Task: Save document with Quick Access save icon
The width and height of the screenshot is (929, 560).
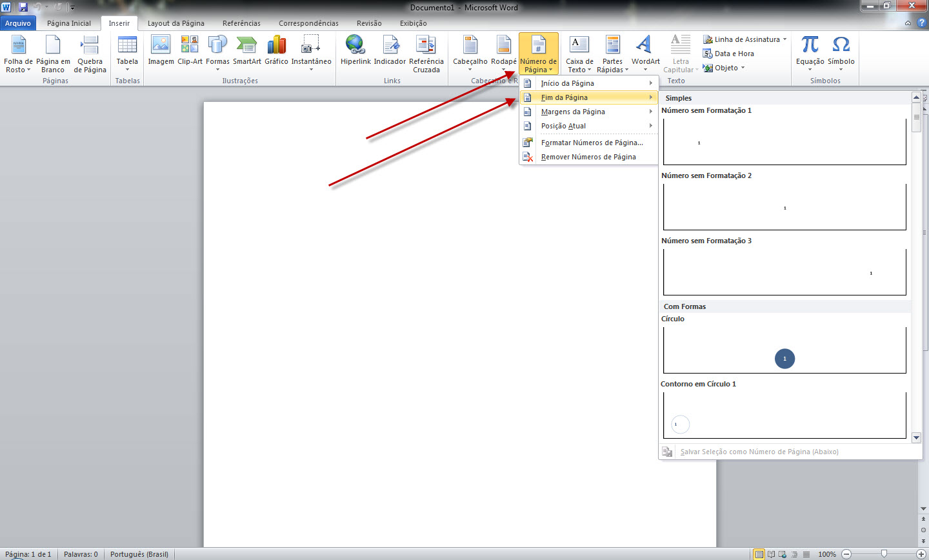Action: click(23, 7)
